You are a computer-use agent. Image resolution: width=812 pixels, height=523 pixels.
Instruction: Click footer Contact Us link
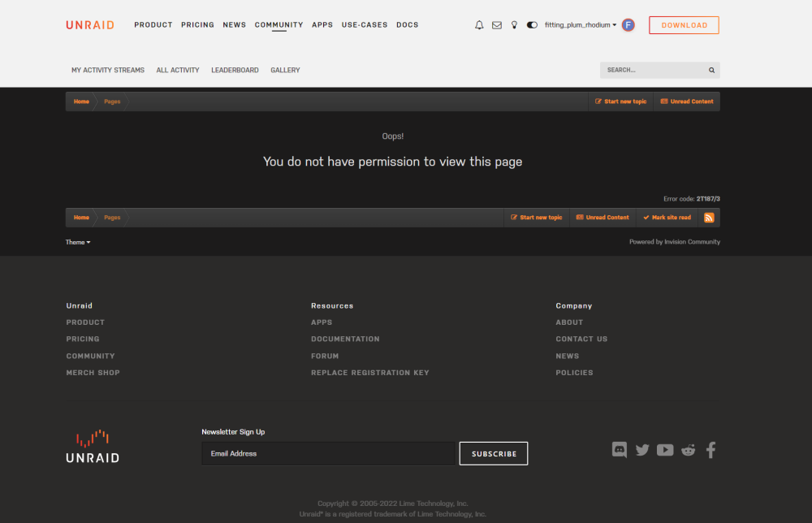pyautogui.click(x=581, y=339)
